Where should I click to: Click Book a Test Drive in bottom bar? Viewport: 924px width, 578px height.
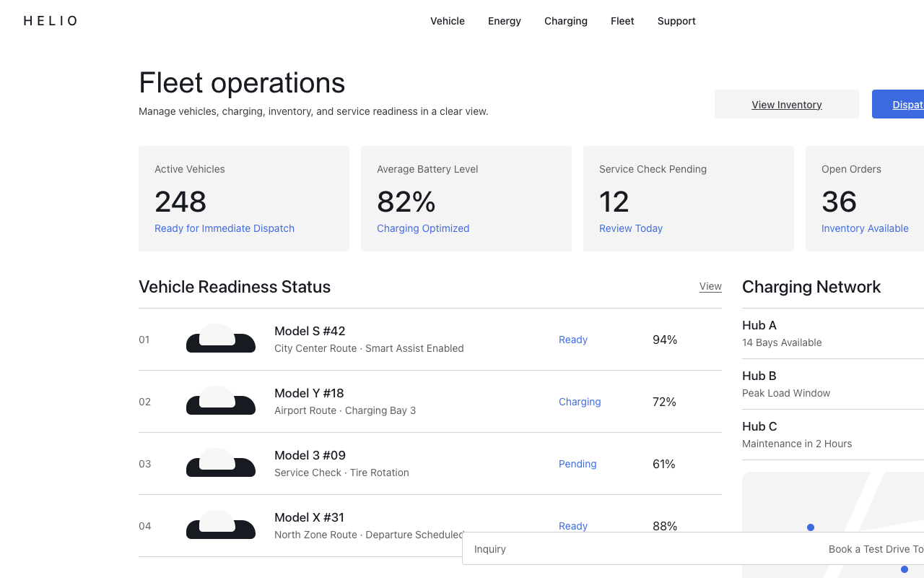click(876, 549)
